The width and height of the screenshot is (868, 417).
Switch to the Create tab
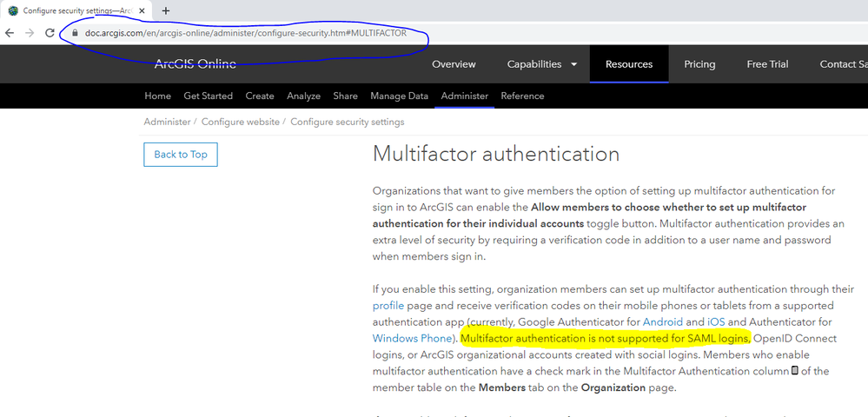click(260, 96)
